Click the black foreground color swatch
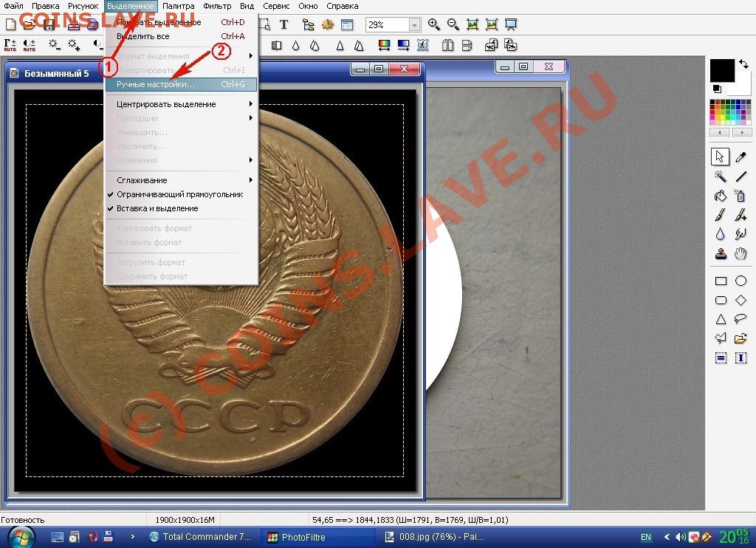Image resolution: width=756 pixels, height=548 pixels. 722,70
